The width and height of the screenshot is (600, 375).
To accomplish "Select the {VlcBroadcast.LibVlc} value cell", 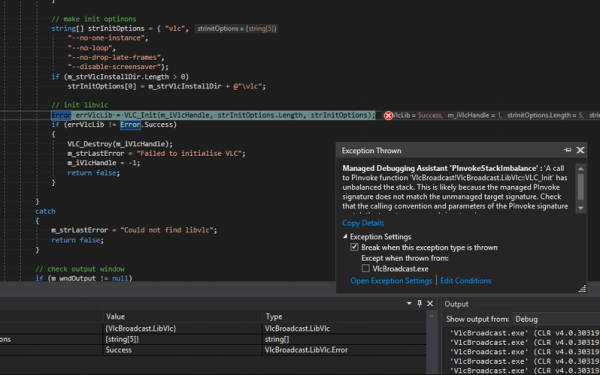I will (183, 328).
